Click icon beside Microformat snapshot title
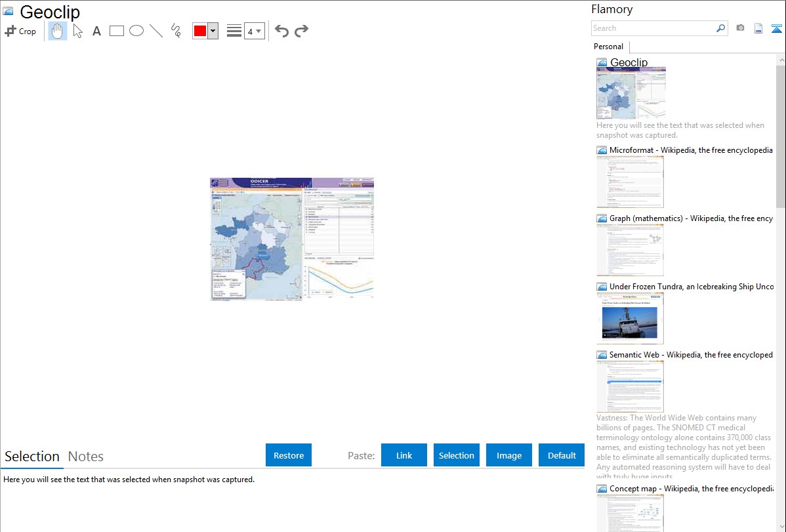 (602, 150)
